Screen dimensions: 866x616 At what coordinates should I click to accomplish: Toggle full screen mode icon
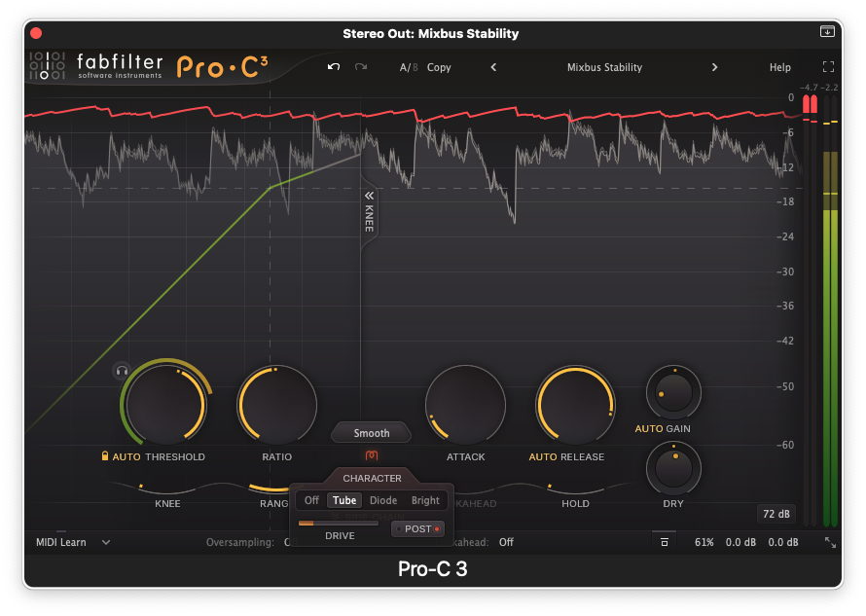pyautogui.click(x=829, y=67)
